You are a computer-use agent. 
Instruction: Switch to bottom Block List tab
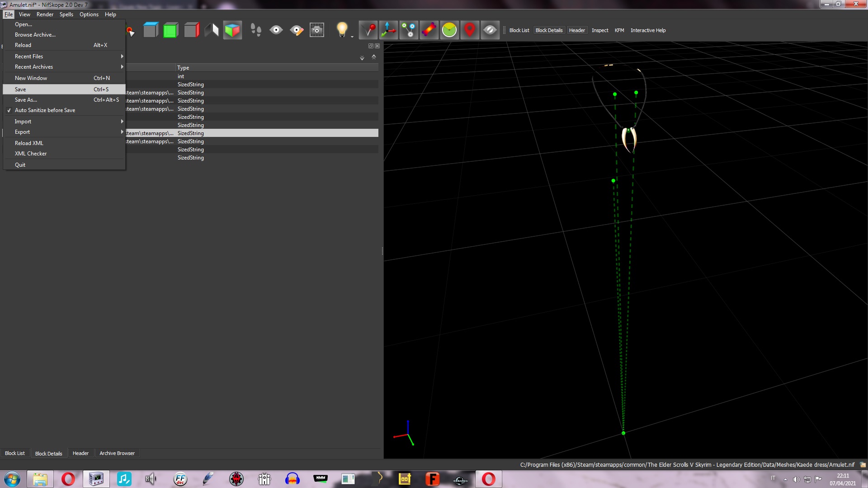15,453
